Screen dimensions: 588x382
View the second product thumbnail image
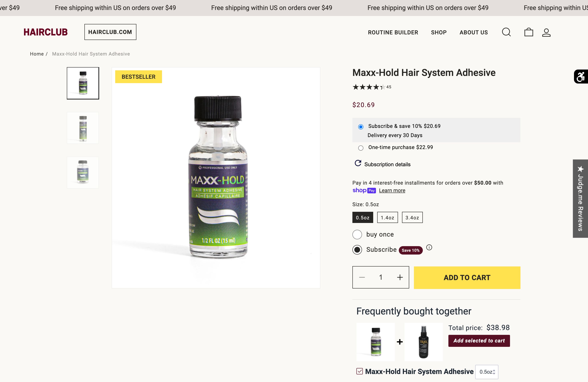83,128
